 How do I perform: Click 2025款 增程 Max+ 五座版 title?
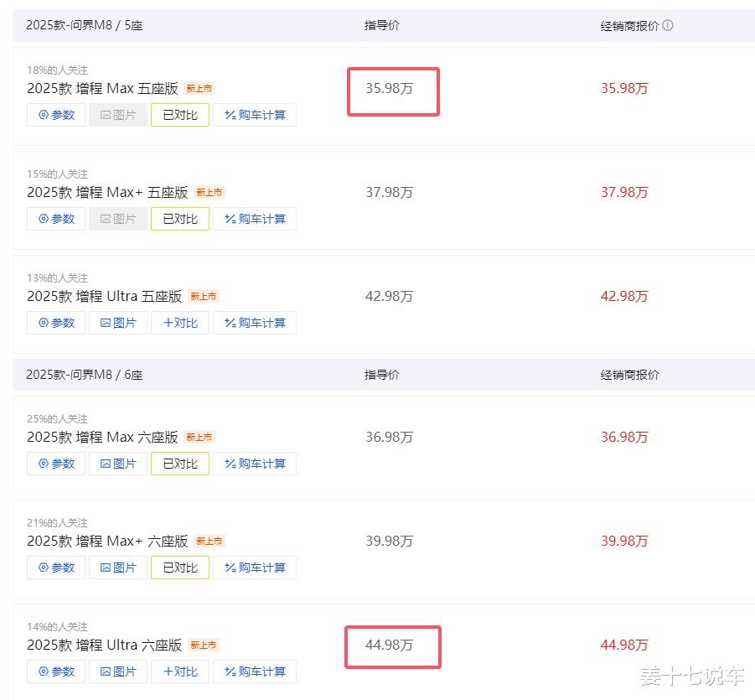tap(107, 192)
